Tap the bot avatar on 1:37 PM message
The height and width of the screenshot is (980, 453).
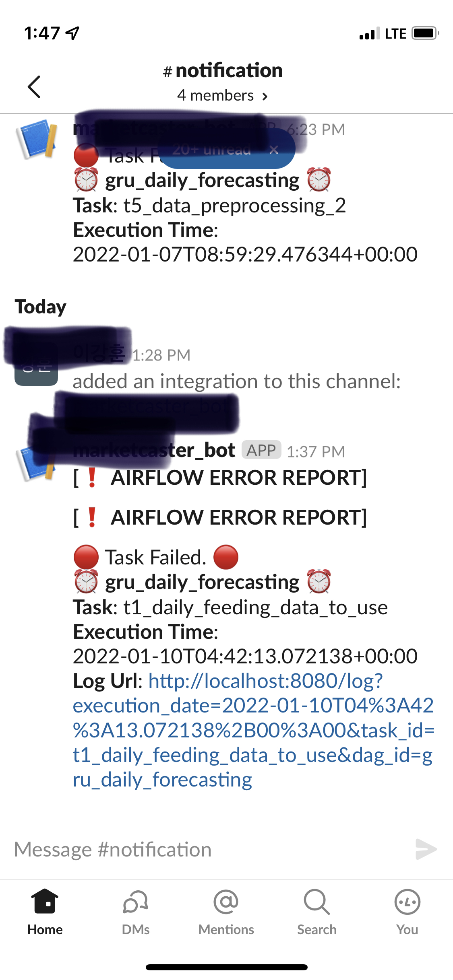[36, 463]
